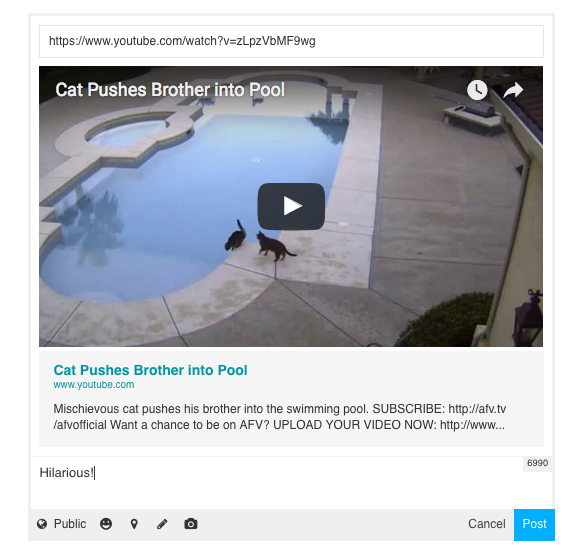Click the video overlay title text
571x551 pixels.
pyautogui.click(x=170, y=90)
